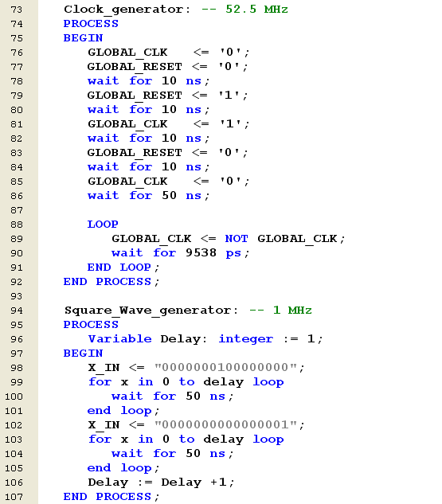The image size is (442, 504).
Task: Click the NOT keyword on line 89
Action: click(237, 239)
